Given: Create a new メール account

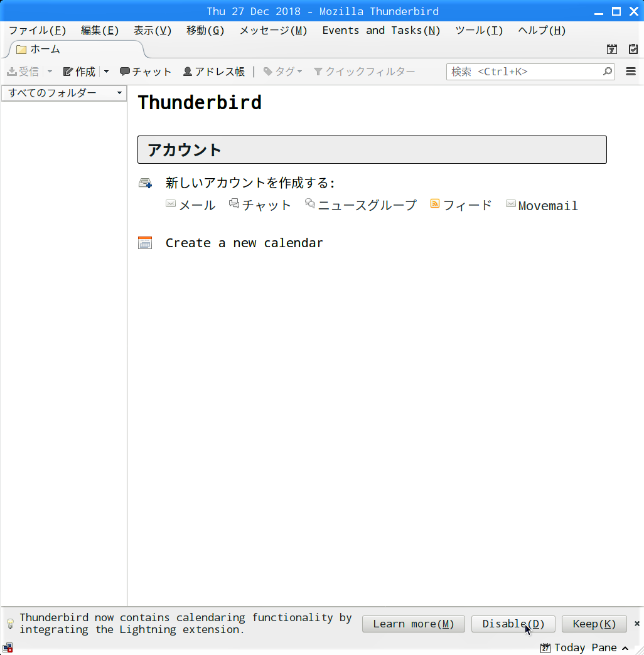Looking at the screenshot, I should pyautogui.click(x=191, y=205).
